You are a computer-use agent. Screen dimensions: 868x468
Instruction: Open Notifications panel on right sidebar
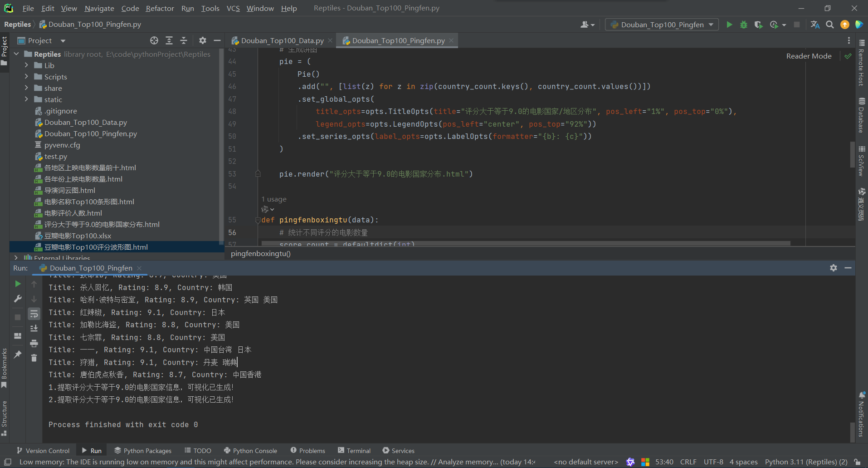click(x=861, y=414)
